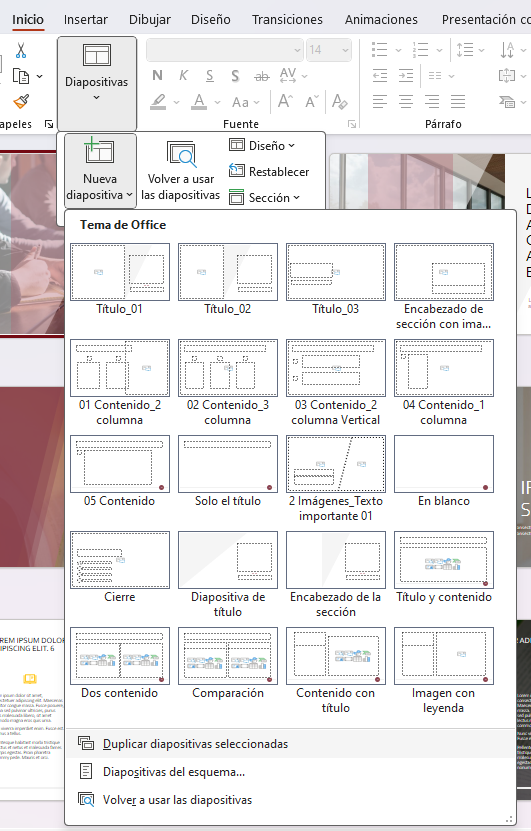Screen dimensions: 531x831
Task: Expand the Sección dropdown
Action: 264,198
